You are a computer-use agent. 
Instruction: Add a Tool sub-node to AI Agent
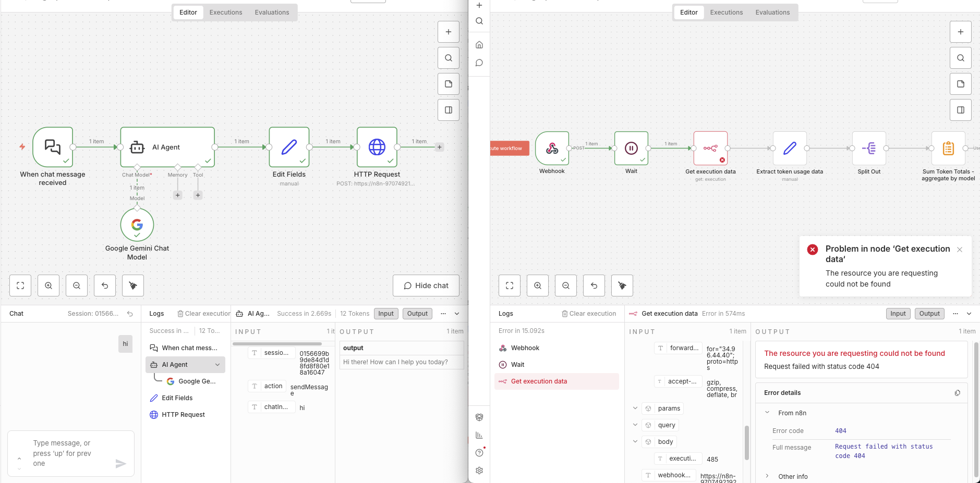pyautogui.click(x=198, y=195)
